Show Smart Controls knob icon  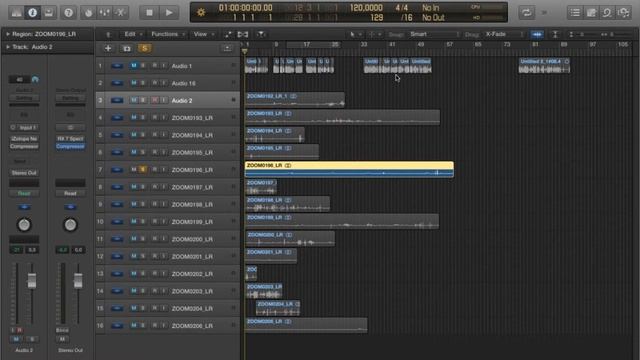click(x=89, y=13)
